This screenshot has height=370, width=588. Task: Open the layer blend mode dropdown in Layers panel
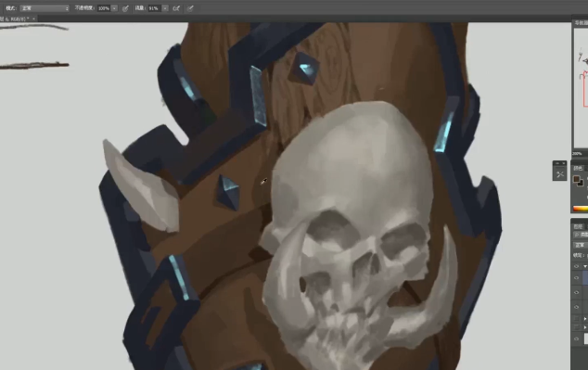point(581,245)
